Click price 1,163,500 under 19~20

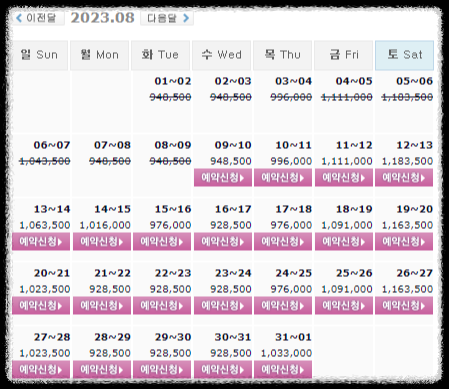pyautogui.click(x=407, y=225)
